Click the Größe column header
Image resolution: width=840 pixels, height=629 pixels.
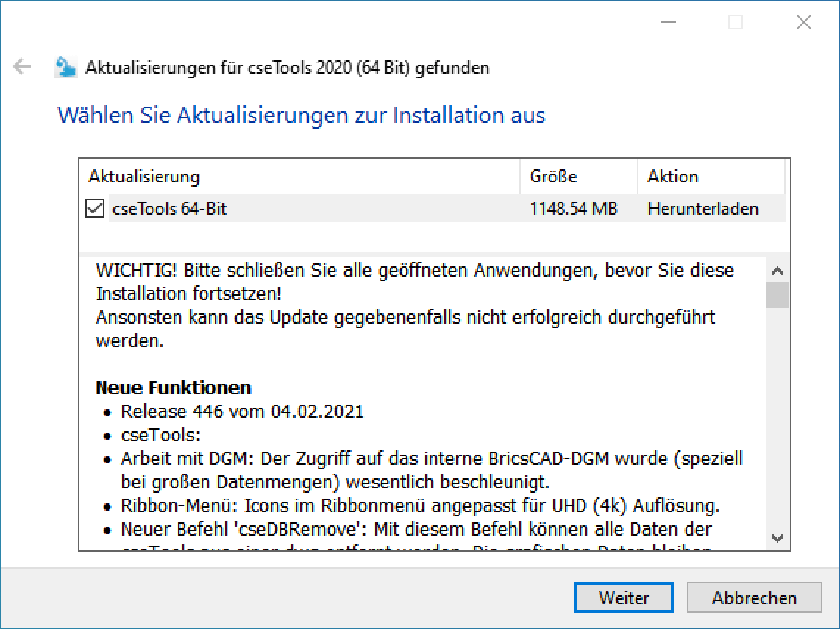(553, 177)
